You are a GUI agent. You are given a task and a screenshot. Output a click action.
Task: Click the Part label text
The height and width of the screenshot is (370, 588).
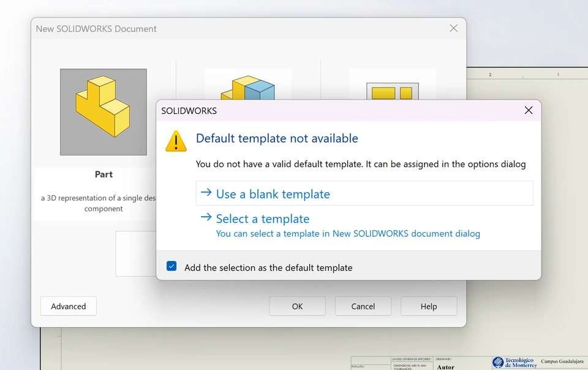click(104, 175)
